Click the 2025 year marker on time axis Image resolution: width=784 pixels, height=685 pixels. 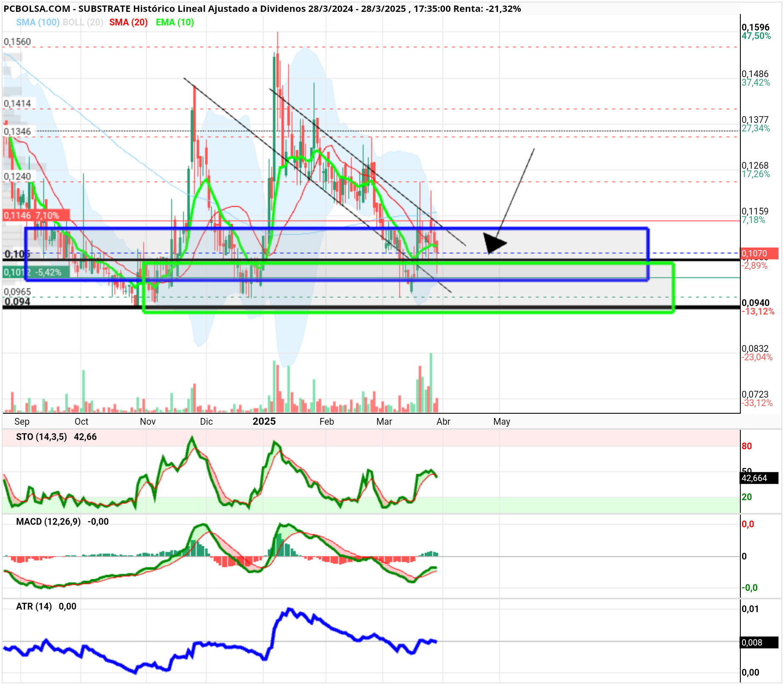coord(264,421)
